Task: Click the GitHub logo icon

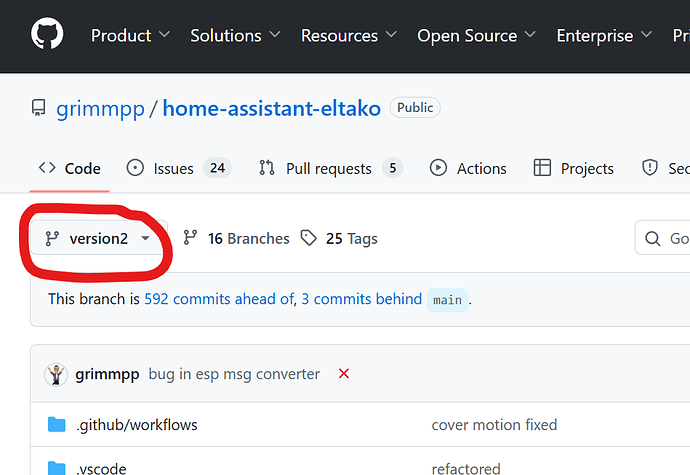Action: click(x=47, y=35)
